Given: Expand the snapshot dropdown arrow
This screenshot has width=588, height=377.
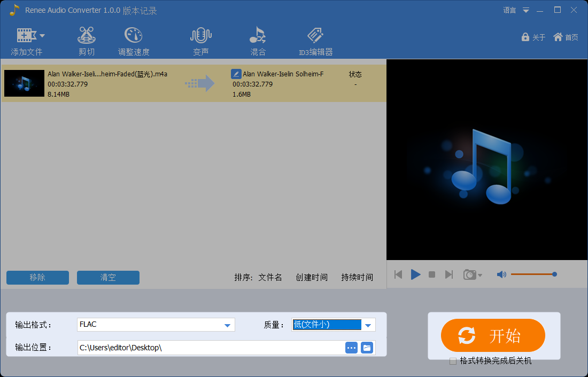Looking at the screenshot, I should click(480, 276).
